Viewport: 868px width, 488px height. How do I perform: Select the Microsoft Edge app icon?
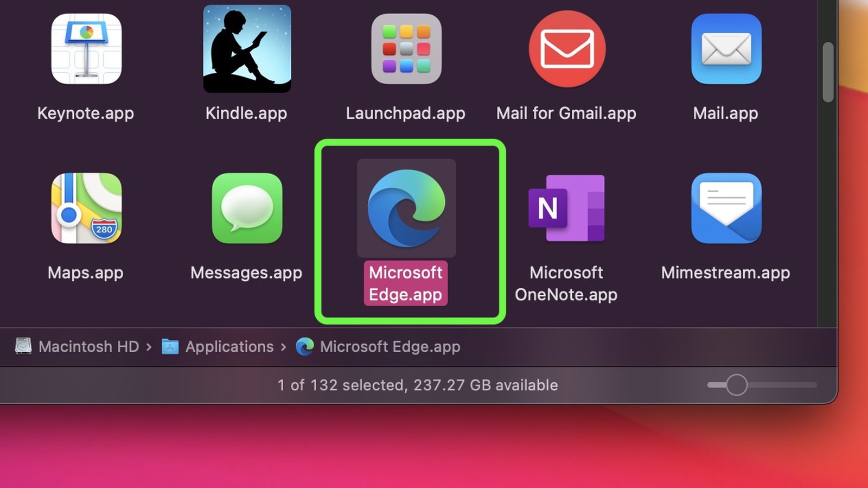tap(406, 208)
